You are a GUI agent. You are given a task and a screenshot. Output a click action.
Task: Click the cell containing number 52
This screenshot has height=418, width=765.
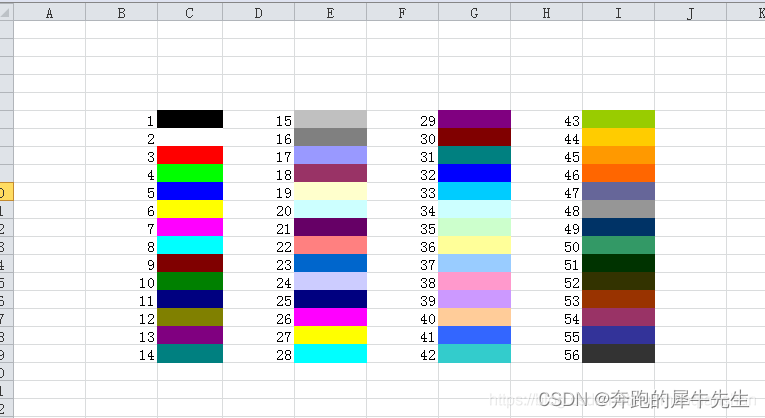pos(546,283)
